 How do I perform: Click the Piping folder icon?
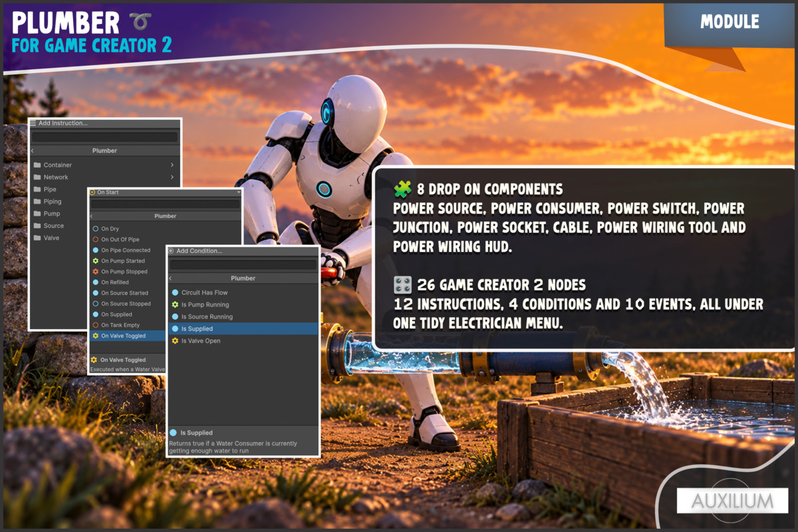[x=38, y=201]
